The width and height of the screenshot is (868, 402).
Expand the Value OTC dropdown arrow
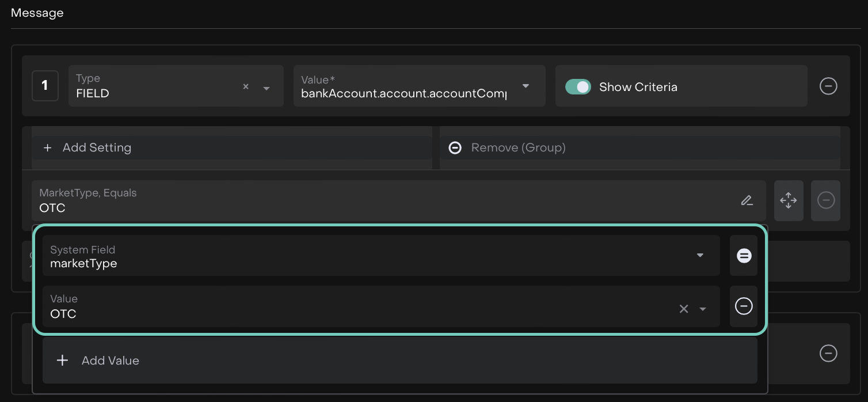coord(703,309)
